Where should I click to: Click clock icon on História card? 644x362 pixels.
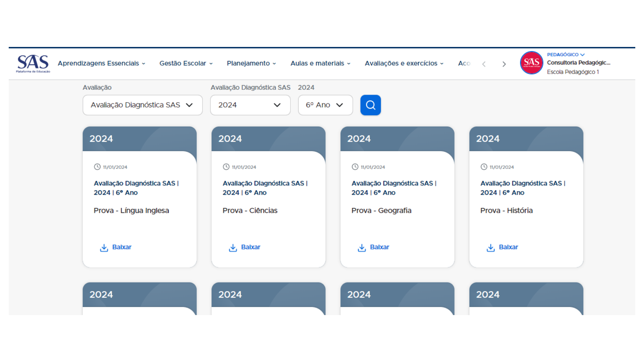click(x=484, y=167)
